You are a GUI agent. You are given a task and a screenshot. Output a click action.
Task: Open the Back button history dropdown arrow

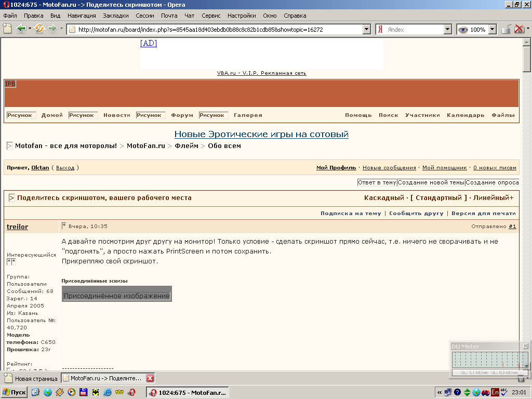point(30,29)
